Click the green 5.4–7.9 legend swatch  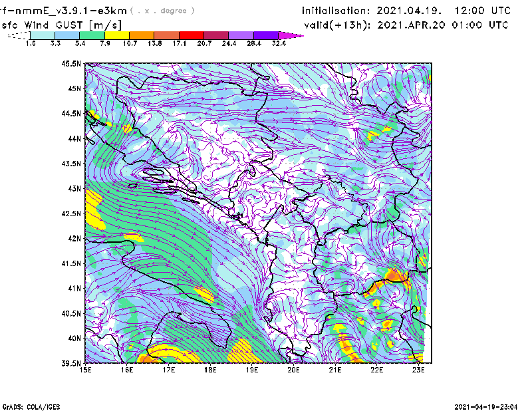92,35
